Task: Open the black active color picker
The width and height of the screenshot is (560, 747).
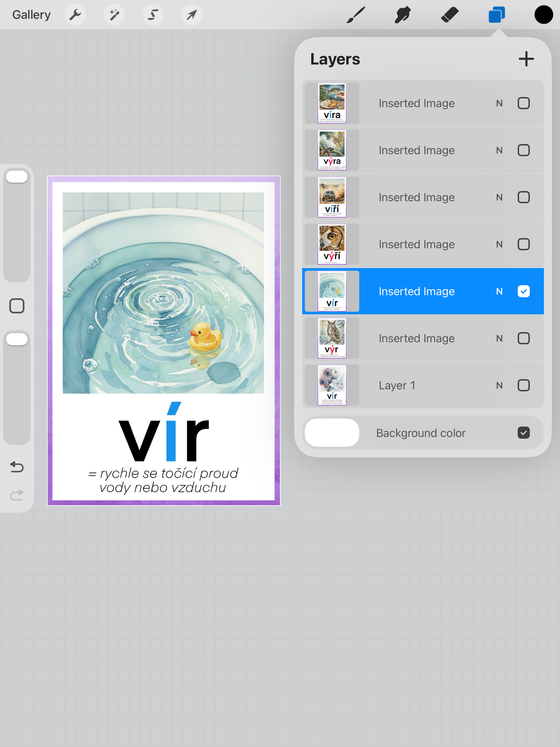Action: click(x=543, y=15)
